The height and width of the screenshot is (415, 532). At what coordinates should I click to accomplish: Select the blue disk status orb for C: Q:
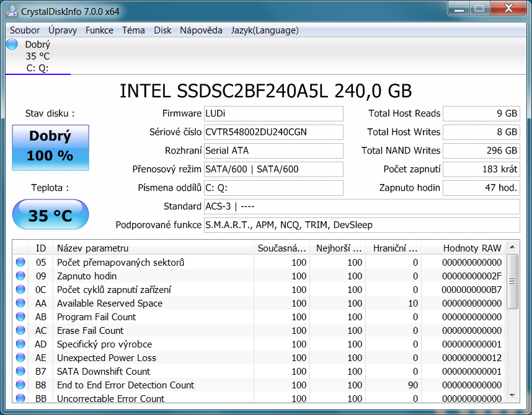pos(12,44)
